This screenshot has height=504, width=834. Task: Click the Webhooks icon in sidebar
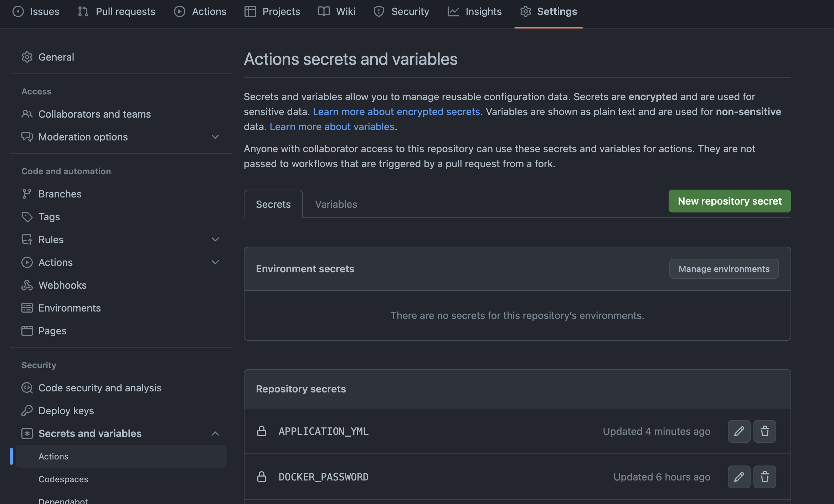tap(27, 285)
